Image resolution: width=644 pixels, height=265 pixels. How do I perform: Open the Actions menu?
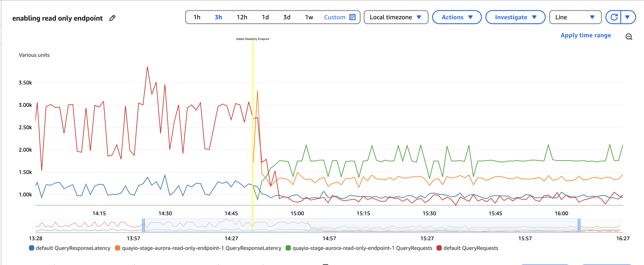pyautogui.click(x=456, y=17)
